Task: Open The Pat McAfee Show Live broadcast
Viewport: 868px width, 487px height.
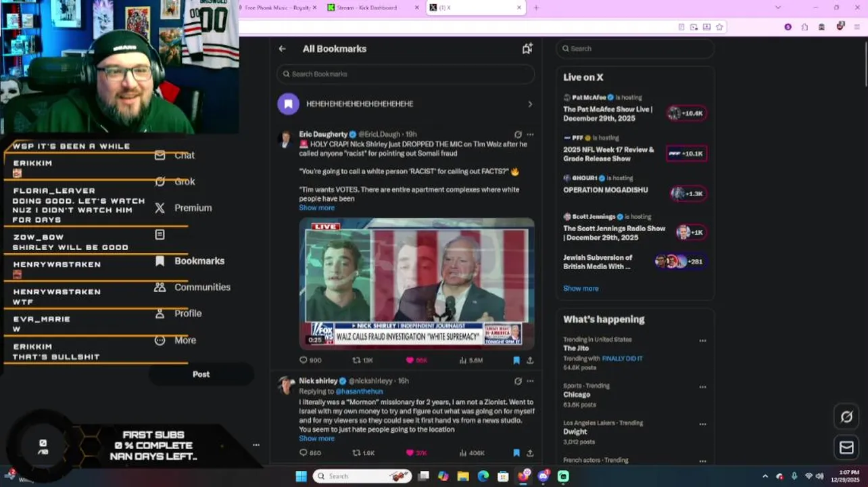Action: [608, 114]
